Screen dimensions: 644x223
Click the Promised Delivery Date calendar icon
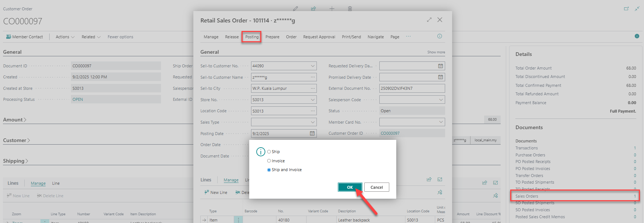point(440,77)
